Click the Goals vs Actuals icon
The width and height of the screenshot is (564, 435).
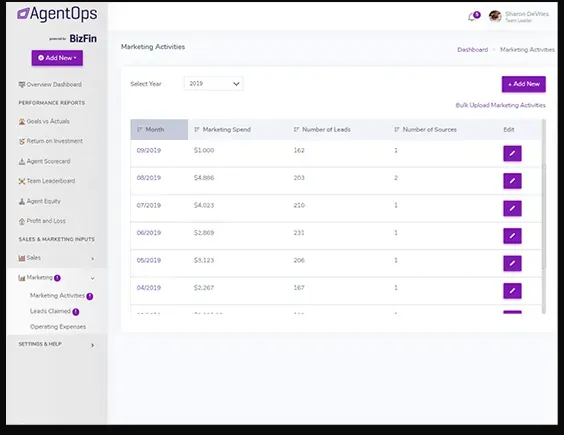click(22, 122)
